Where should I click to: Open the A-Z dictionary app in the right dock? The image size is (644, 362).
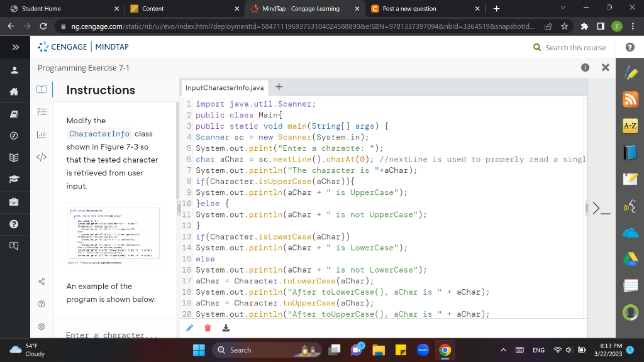pyautogui.click(x=630, y=125)
